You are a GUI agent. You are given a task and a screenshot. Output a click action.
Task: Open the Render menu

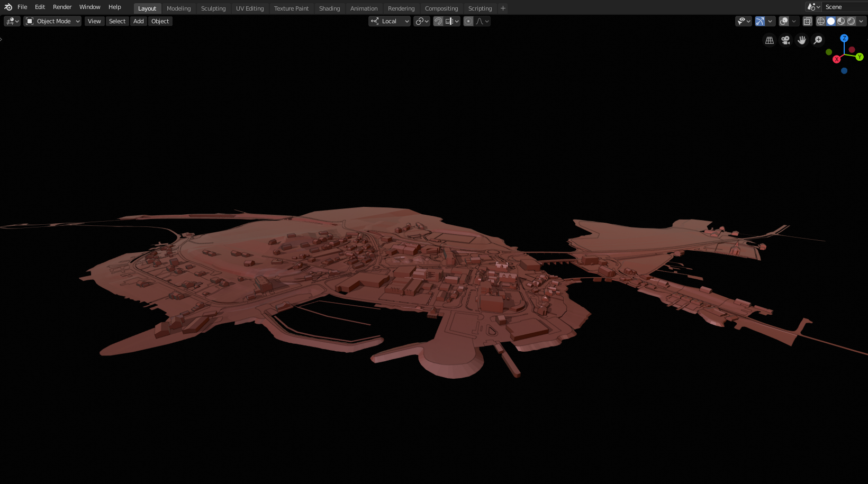click(62, 7)
